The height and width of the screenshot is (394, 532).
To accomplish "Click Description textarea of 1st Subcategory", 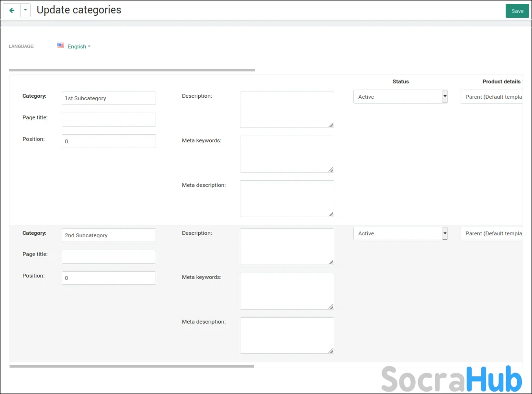I will pos(286,109).
